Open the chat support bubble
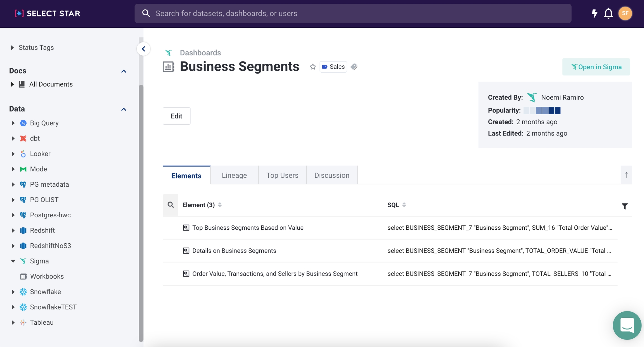 pyautogui.click(x=627, y=325)
